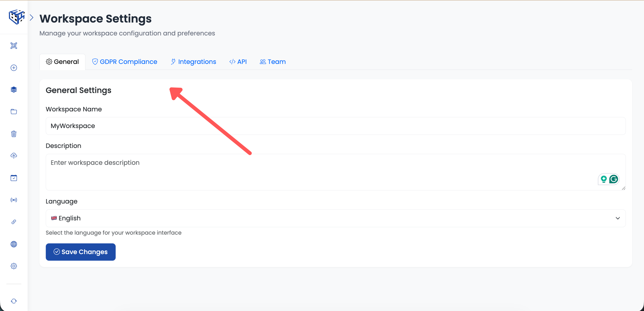Open the globe icon near sidebar bottom
The width and height of the screenshot is (644, 311).
click(x=14, y=244)
